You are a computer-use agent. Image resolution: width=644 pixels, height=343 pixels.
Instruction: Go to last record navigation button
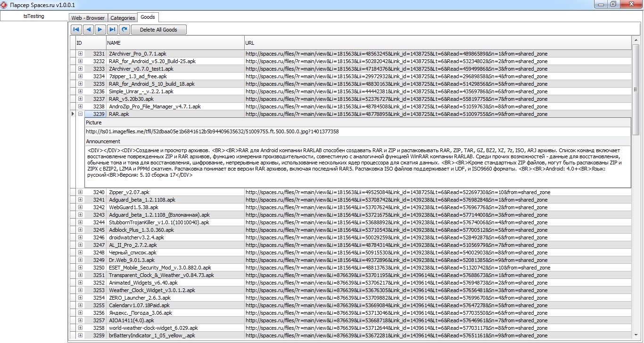(112, 30)
